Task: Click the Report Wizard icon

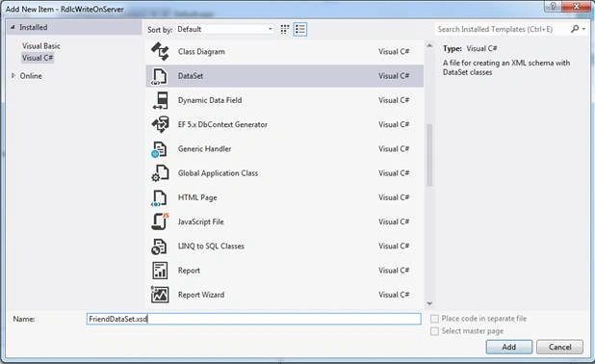Action: pyautogui.click(x=160, y=295)
